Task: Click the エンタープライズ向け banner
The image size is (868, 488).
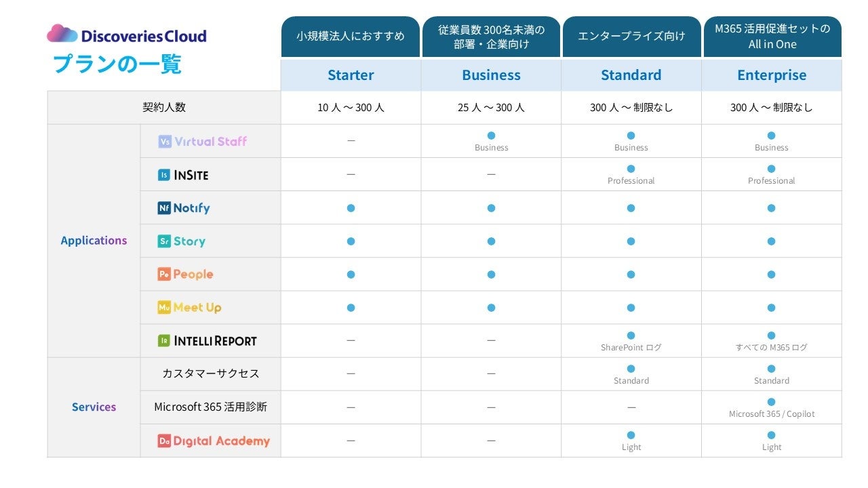Action: pyautogui.click(x=631, y=37)
